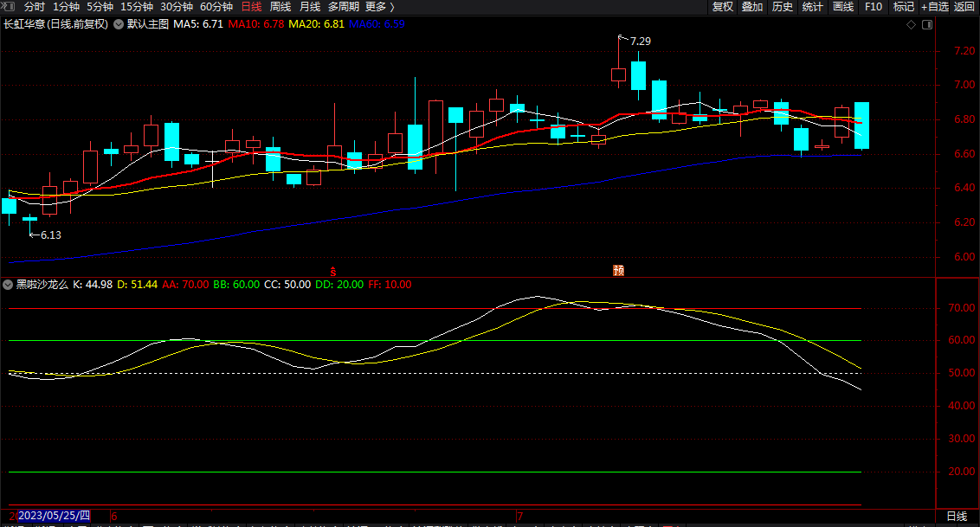Open the main chart indicator dropdown beside 默认主图
Image resolution: width=980 pixels, height=527 pixels.
point(118,24)
